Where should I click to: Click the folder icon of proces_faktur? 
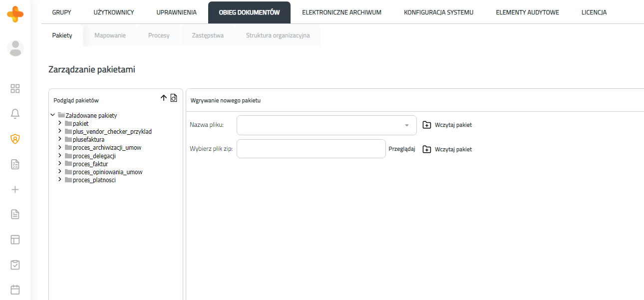pyautogui.click(x=68, y=164)
